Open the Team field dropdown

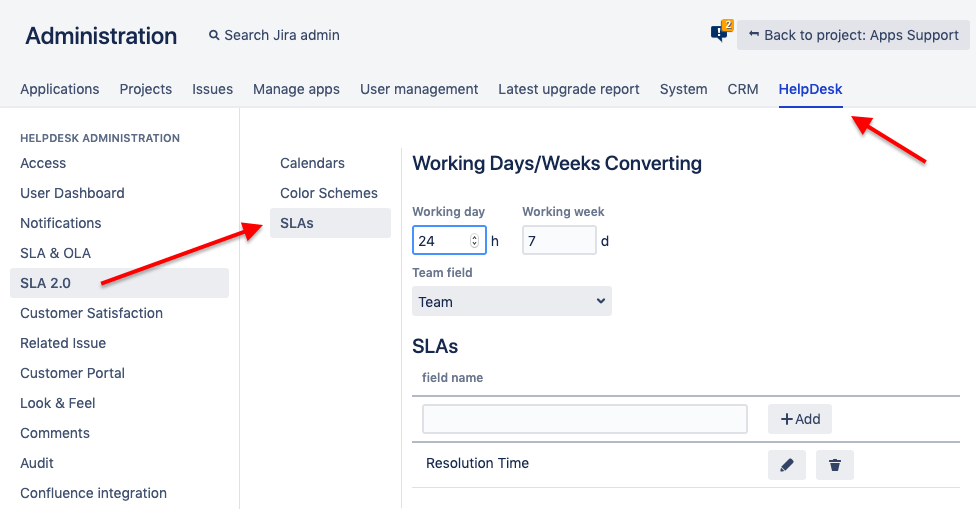point(511,301)
